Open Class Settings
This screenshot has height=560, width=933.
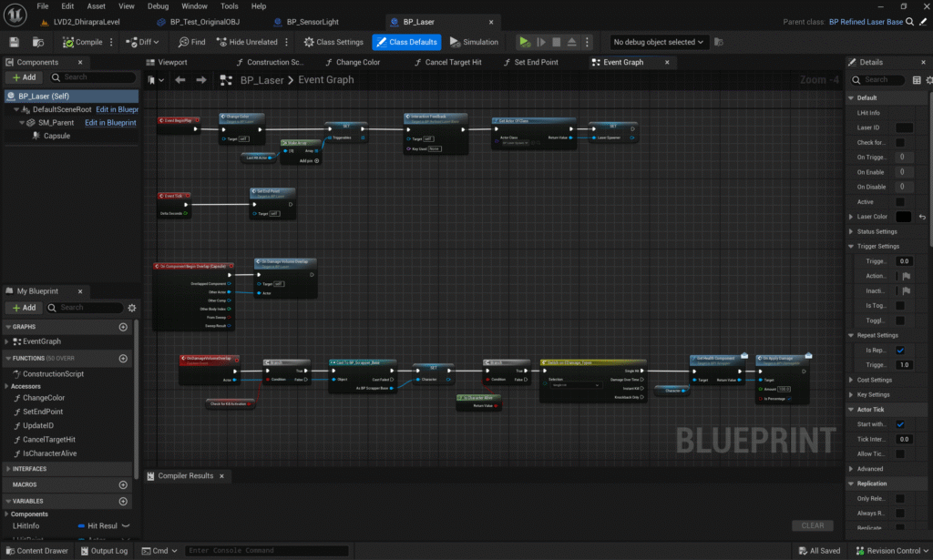click(333, 42)
